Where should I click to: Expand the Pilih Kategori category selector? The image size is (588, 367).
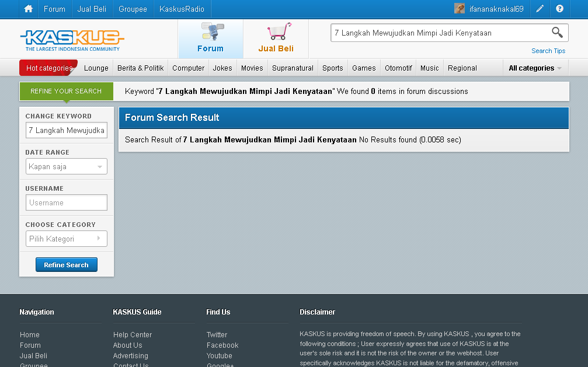click(x=67, y=239)
